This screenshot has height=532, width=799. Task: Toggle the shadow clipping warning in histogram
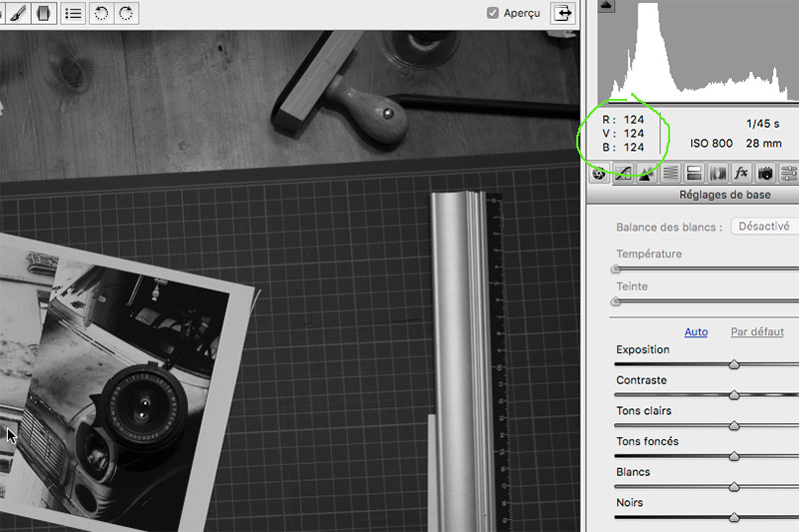coord(606,6)
